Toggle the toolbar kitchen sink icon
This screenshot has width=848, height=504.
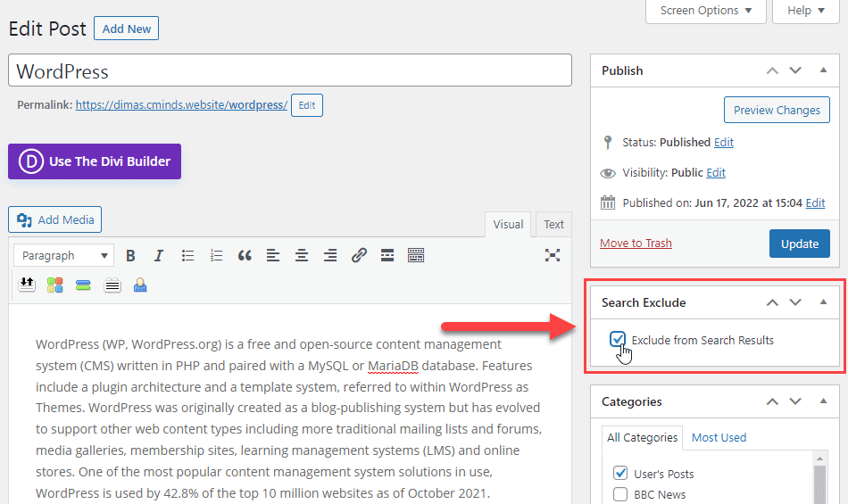coord(416,256)
